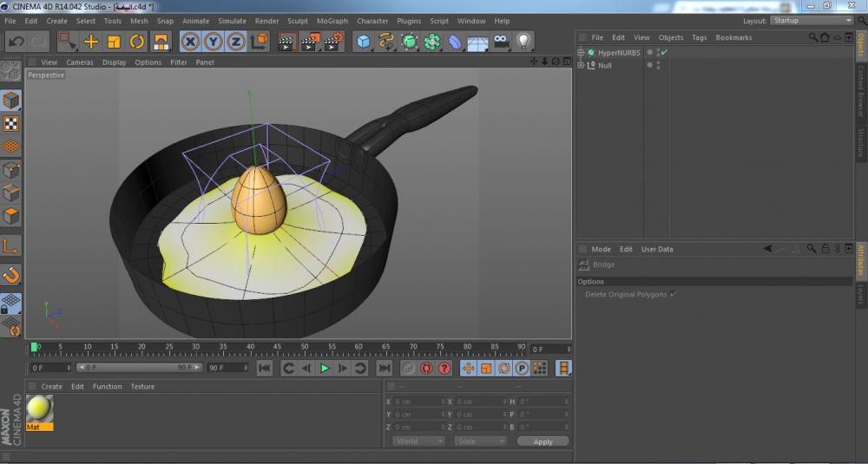Open the Layout Startup dropdown
The width and height of the screenshot is (868, 464).
(812, 21)
